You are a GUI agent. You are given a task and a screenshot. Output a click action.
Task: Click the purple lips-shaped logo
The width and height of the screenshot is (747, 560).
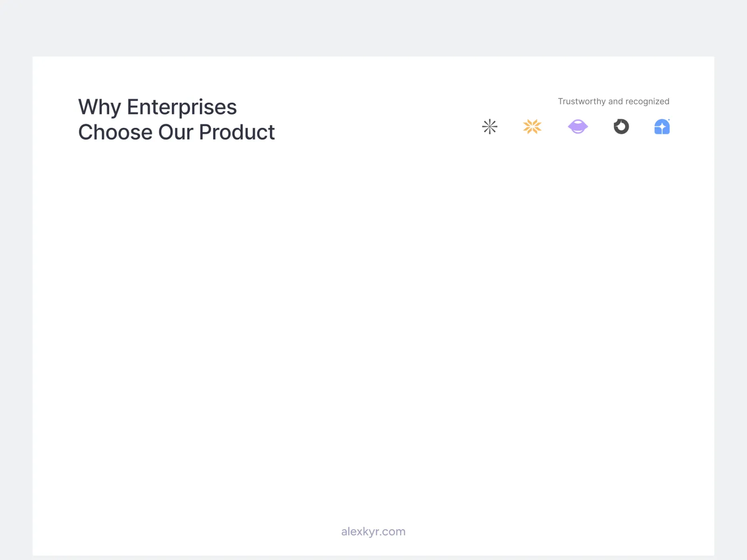click(x=578, y=126)
